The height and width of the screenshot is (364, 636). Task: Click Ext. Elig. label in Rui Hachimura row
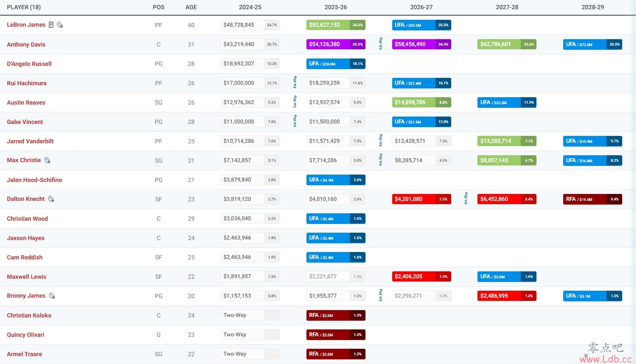295,83
